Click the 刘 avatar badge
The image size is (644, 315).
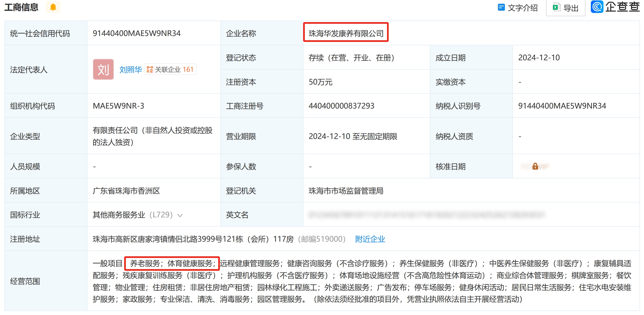[103, 69]
